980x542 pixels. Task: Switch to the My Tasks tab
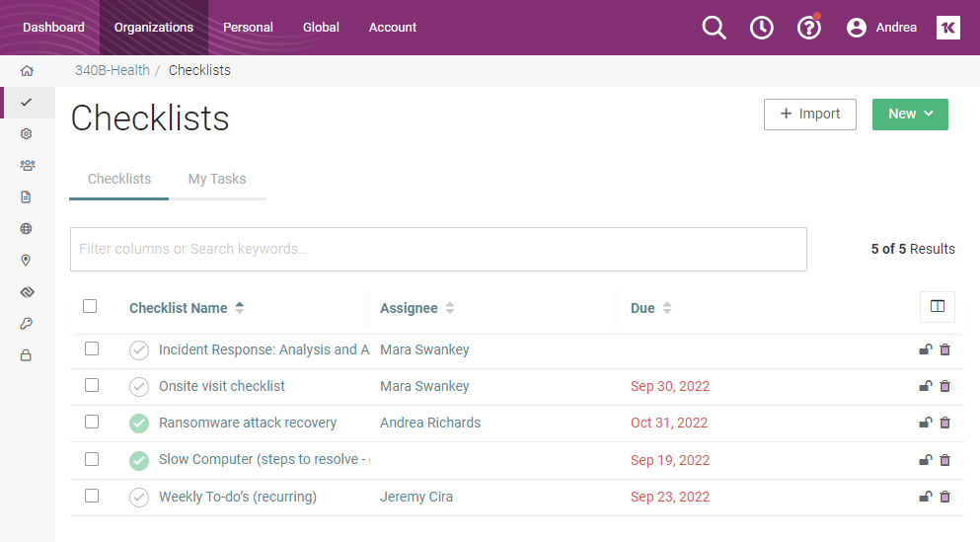point(217,179)
